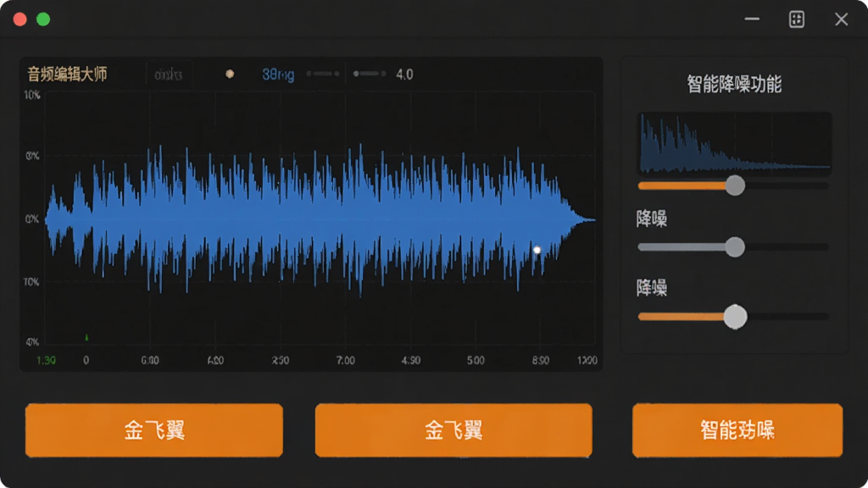This screenshot has height=488, width=868.
Task: Click the left 金飞翼 button
Action: tap(154, 430)
